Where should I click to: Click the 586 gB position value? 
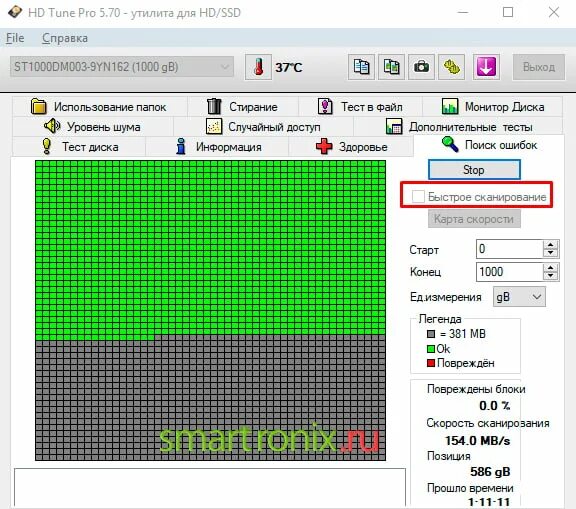click(x=490, y=472)
